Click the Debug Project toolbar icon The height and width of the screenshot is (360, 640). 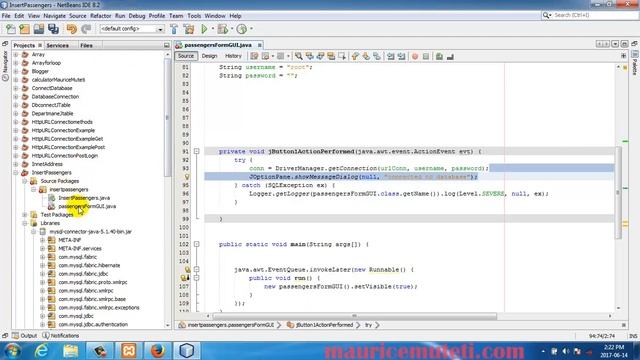[222, 29]
